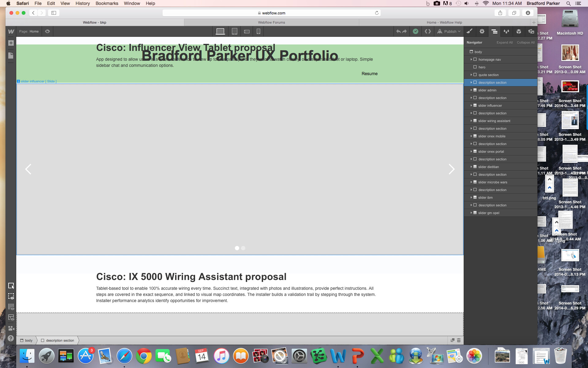
Task: Switch to mobile landscape view
Action: (x=247, y=31)
